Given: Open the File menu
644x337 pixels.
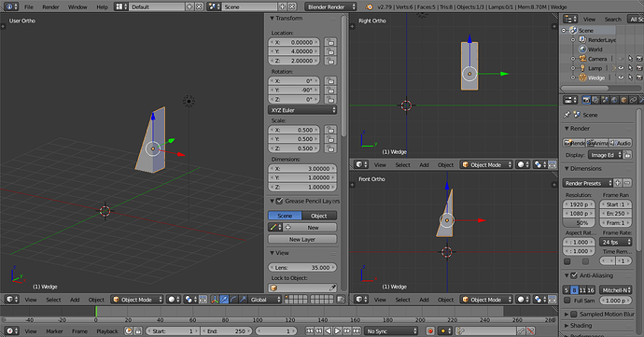Looking at the screenshot, I should click(x=29, y=7).
